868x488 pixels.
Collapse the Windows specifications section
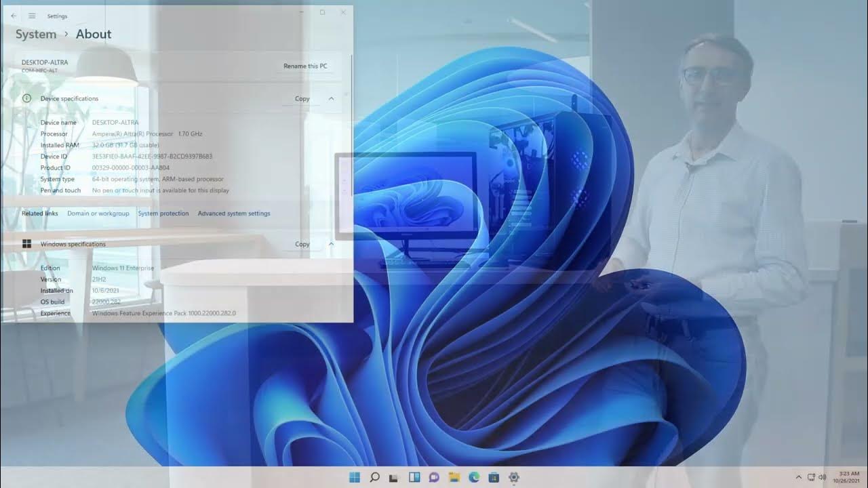coord(331,244)
